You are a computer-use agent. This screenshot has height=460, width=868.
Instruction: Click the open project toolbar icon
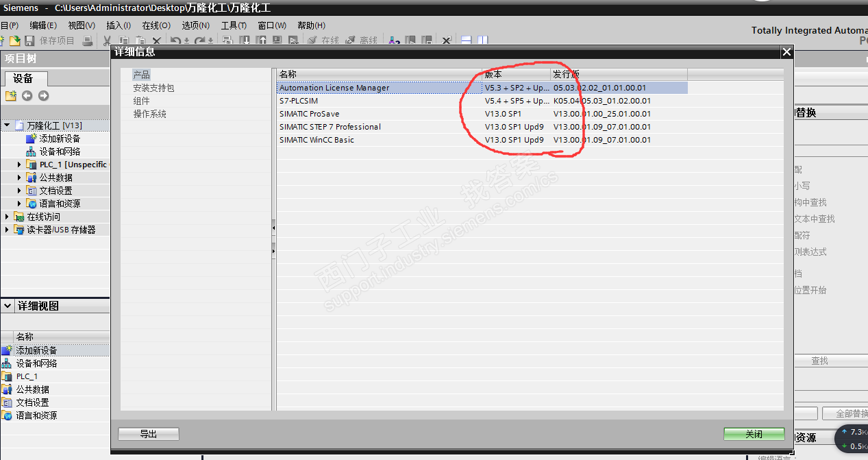(15, 41)
